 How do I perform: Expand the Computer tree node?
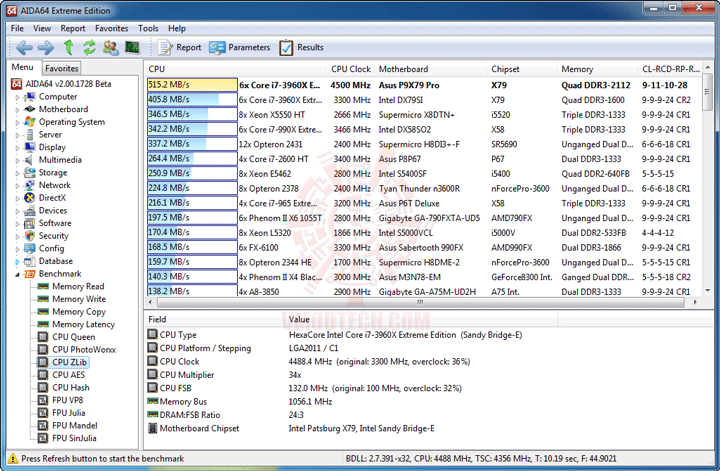[17, 97]
